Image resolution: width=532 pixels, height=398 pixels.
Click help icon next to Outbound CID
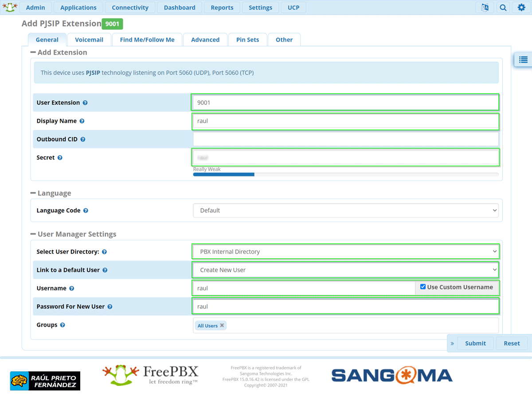pos(83,139)
